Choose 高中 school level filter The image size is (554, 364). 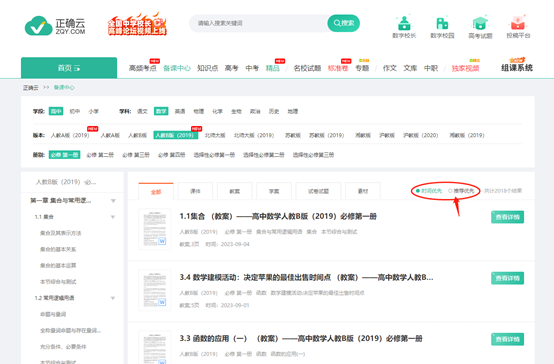[x=56, y=111]
